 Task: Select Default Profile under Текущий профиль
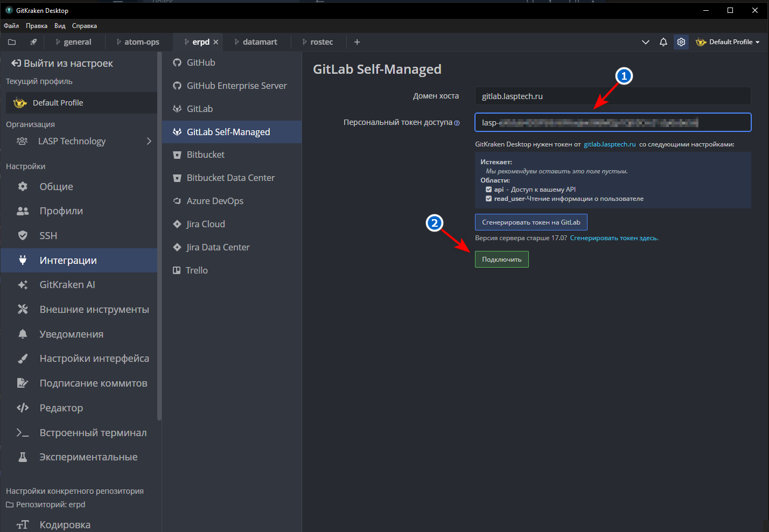81,103
